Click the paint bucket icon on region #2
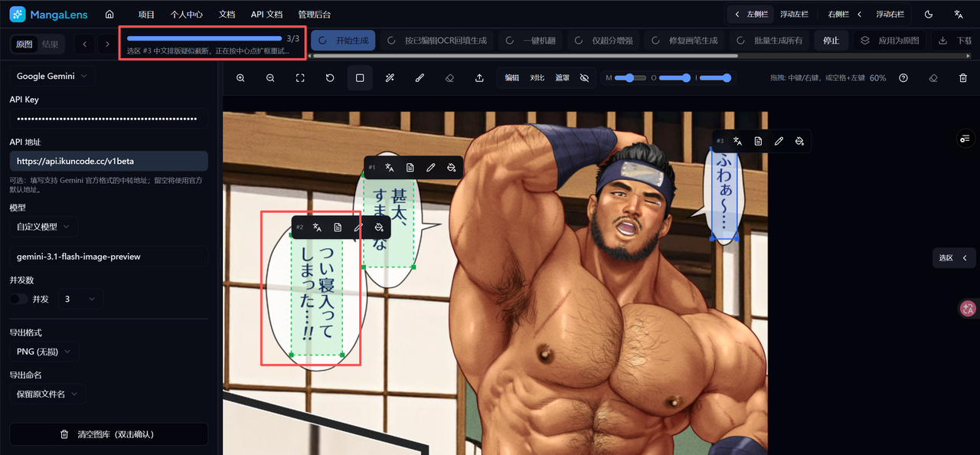The width and height of the screenshot is (980, 455). pos(379,227)
